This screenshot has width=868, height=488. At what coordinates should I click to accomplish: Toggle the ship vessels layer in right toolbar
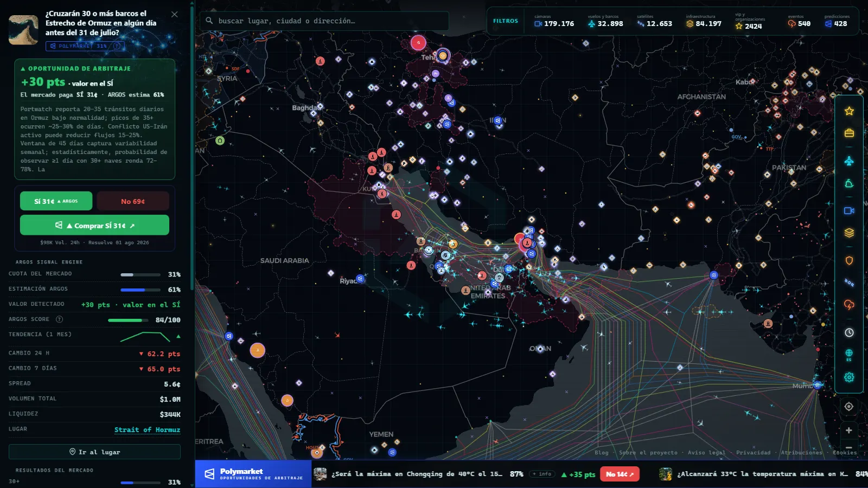[x=849, y=184]
